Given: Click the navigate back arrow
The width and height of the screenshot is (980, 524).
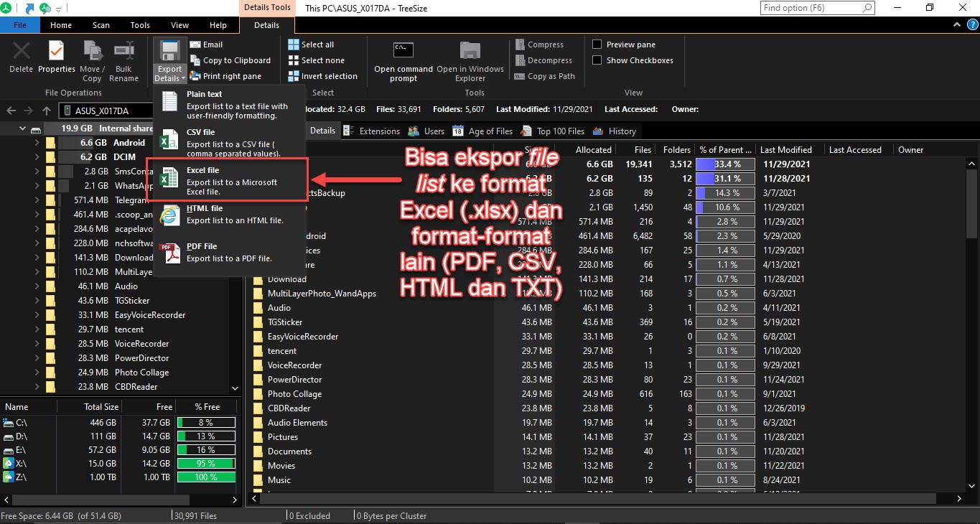Looking at the screenshot, I should (x=11, y=111).
